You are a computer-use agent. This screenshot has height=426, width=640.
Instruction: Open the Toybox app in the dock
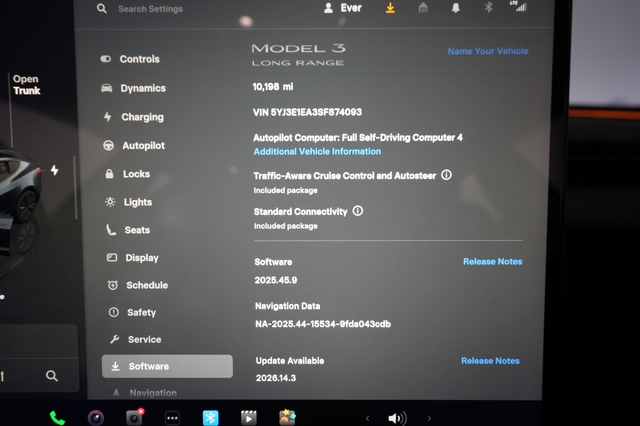[x=287, y=417]
